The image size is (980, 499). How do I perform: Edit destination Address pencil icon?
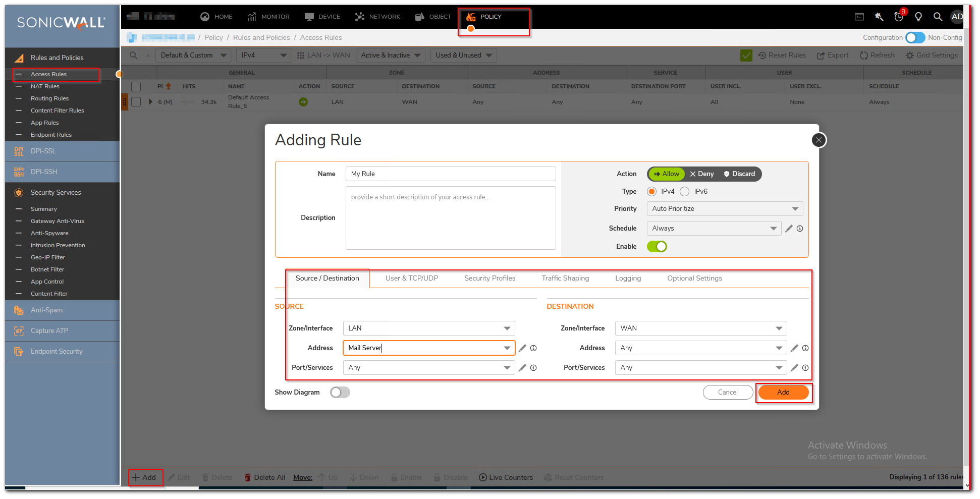click(x=795, y=348)
